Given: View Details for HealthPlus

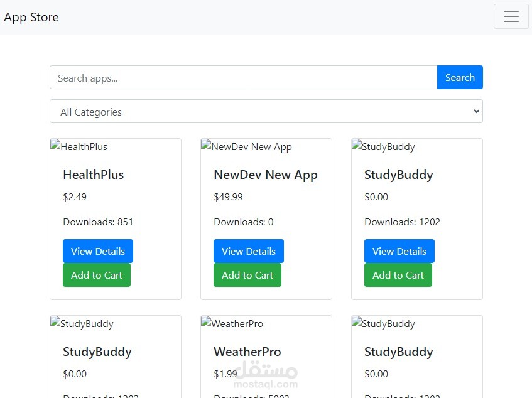Looking at the screenshot, I should [x=98, y=251].
